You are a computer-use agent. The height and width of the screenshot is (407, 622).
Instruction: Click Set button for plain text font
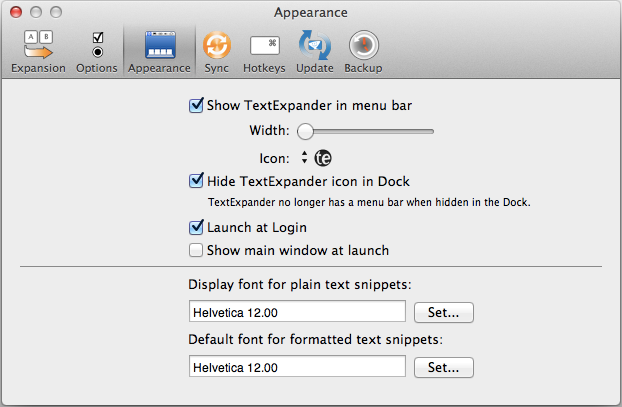444,313
